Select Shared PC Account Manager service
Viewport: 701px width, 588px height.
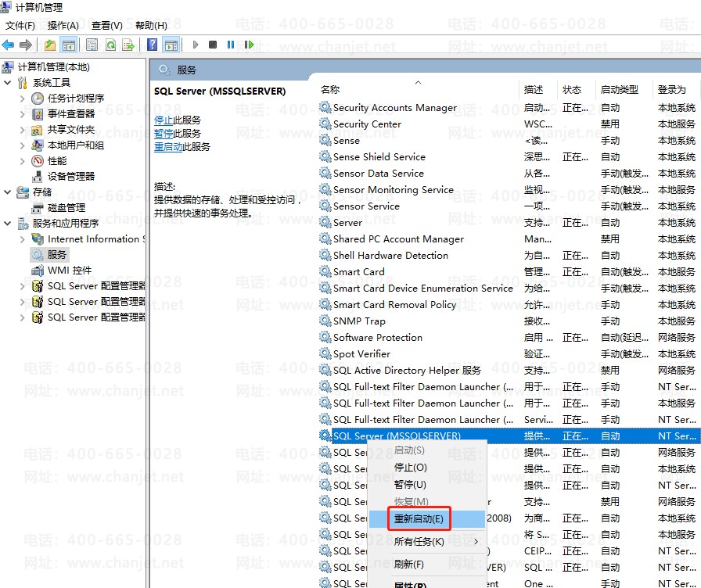[x=508, y=239]
